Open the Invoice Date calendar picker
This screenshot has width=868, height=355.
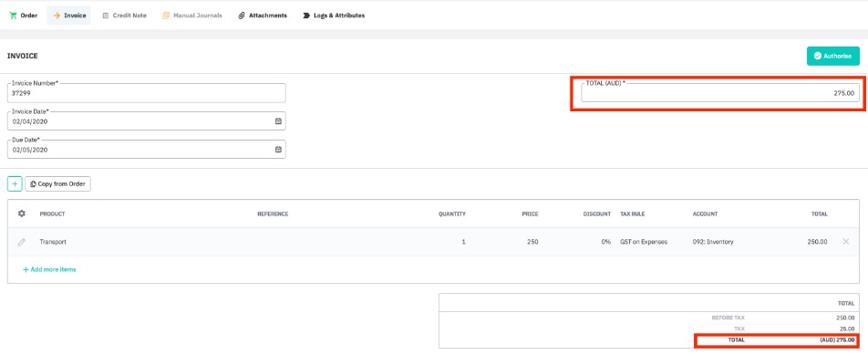[x=278, y=120]
